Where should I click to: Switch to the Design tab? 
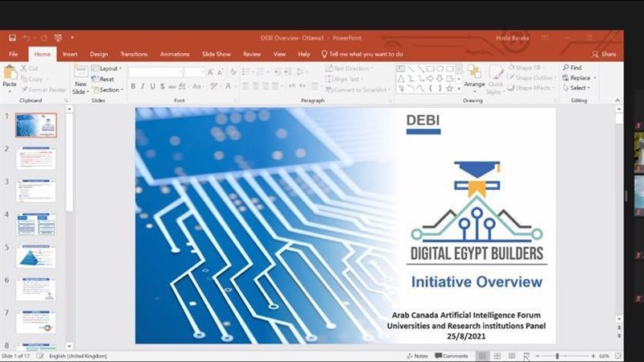99,54
